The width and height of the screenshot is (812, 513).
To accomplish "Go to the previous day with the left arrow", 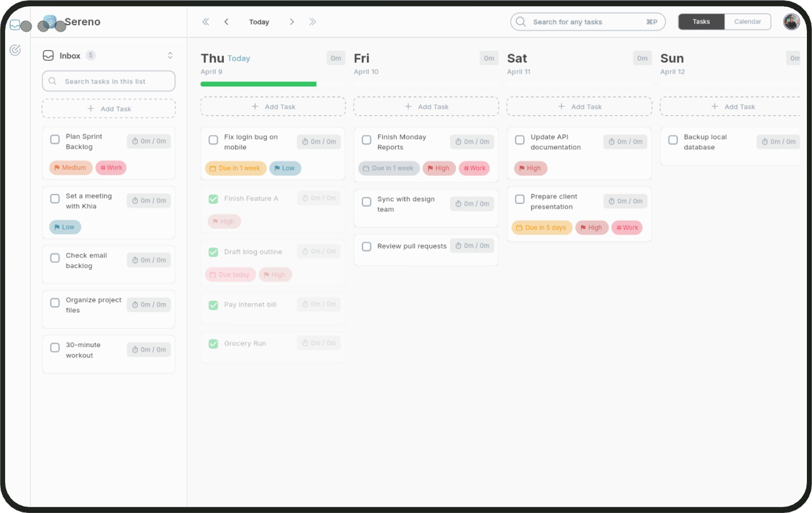I will point(226,21).
